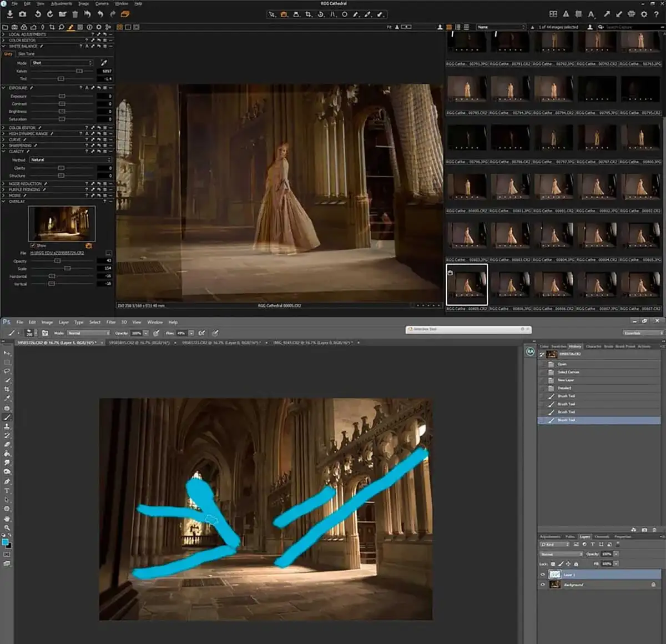Toggle Background layer visibility eye

click(x=543, y=585)
